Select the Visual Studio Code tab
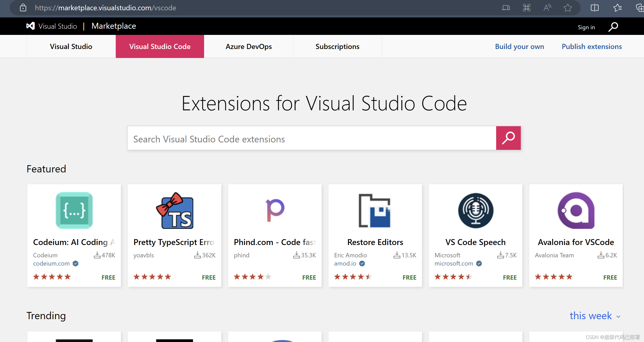 [x=160, y=46]
